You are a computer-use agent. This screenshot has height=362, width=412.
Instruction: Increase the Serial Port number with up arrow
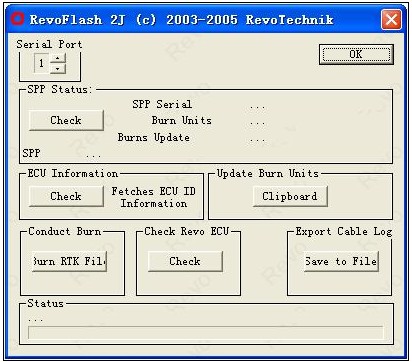click(58, 58)
